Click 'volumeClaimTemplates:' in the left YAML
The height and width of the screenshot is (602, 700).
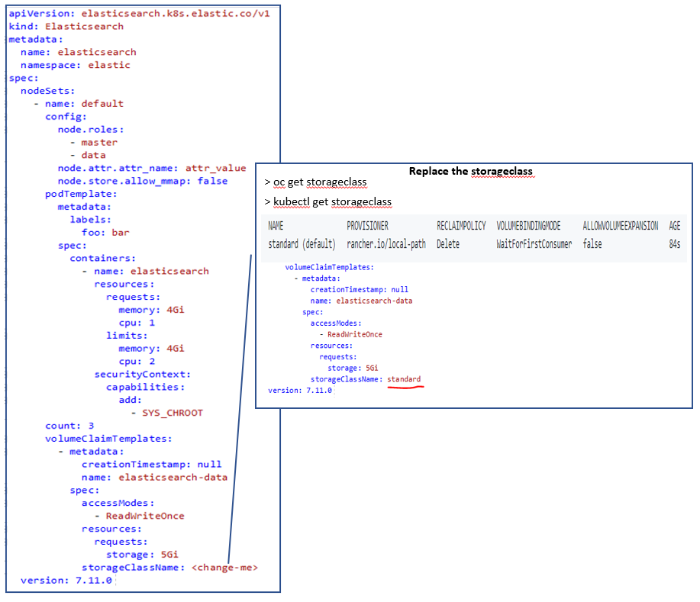pos(108,439)
